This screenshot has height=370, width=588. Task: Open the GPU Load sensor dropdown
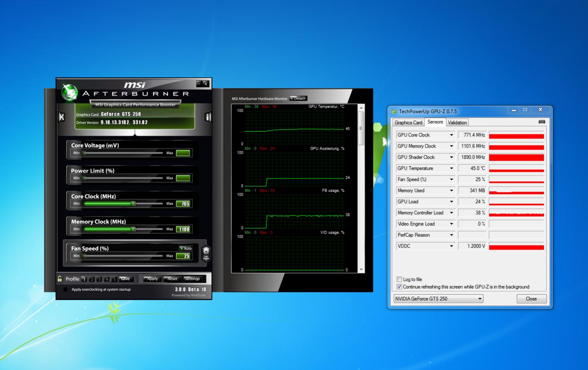click(x=451, y=201)
